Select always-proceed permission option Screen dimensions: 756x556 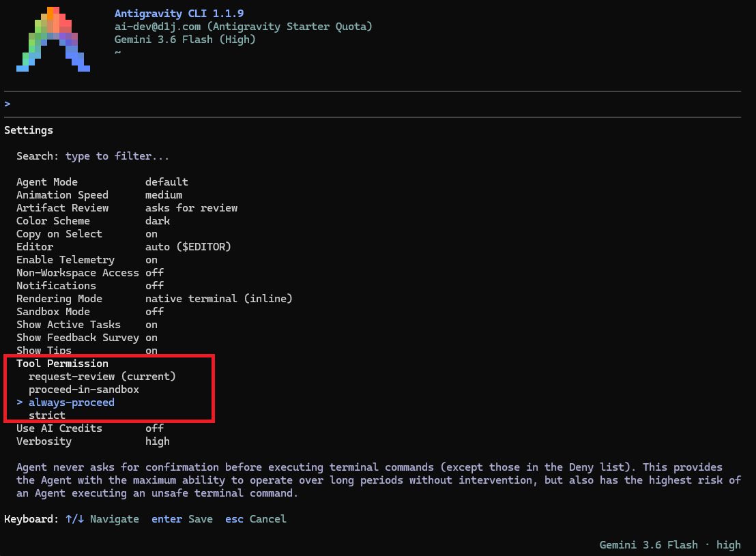point(72,403)
